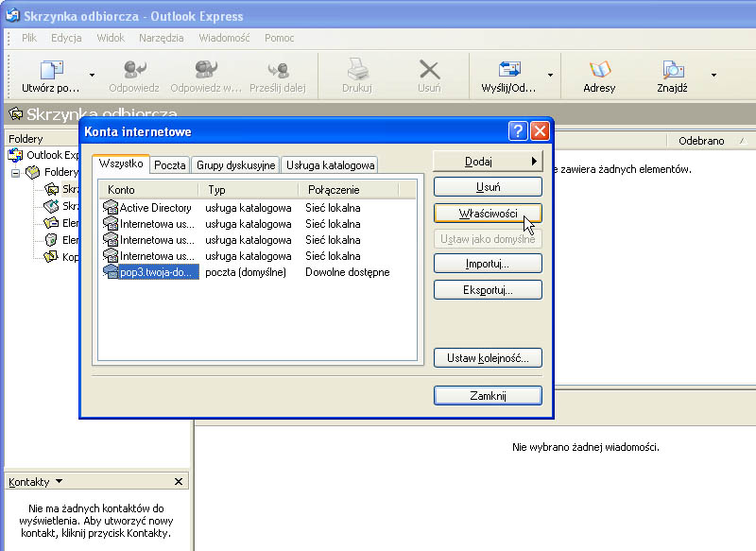Open the Wiadomość menu
Image resolution: width=756 pixels, height=551 pixels.
pos(224,38)
